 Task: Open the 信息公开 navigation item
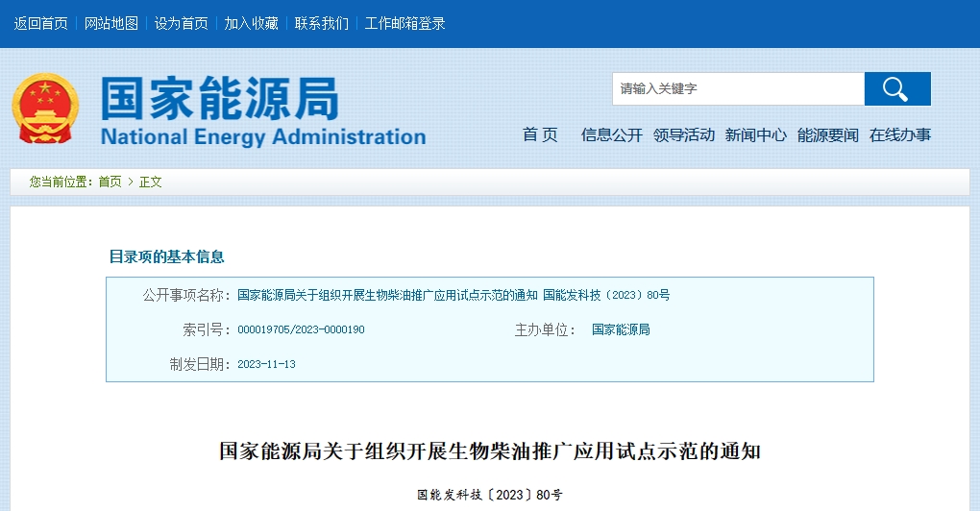point(612,134)
